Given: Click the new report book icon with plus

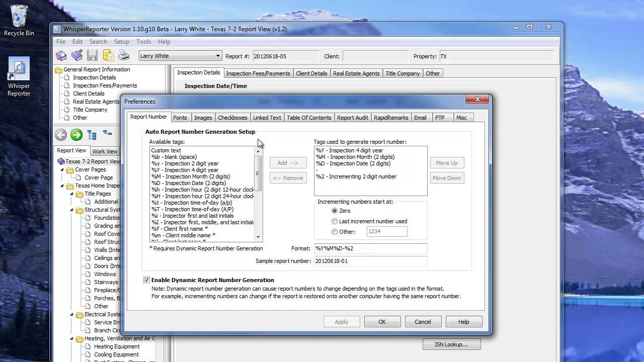Looking at the screenshot, I should tap(76, 56).
